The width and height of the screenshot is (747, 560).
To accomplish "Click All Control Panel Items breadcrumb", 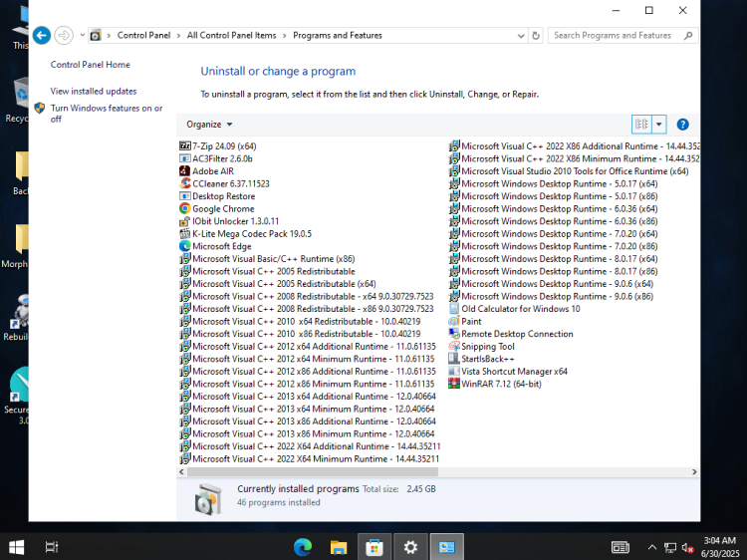I will click(x=231, y=35).
